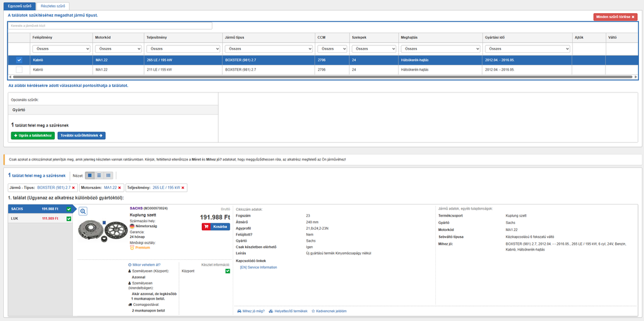Click the SACHS brand name in product title
The image size is (644, 321).
click(x=136, y=208)
